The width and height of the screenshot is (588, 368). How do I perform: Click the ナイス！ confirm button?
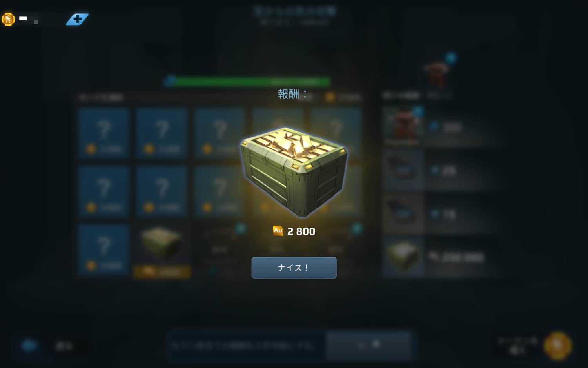coord(294,268)
